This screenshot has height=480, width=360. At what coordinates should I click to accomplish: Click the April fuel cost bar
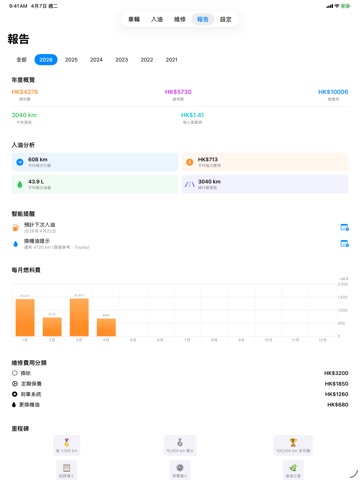coord(106,327)
